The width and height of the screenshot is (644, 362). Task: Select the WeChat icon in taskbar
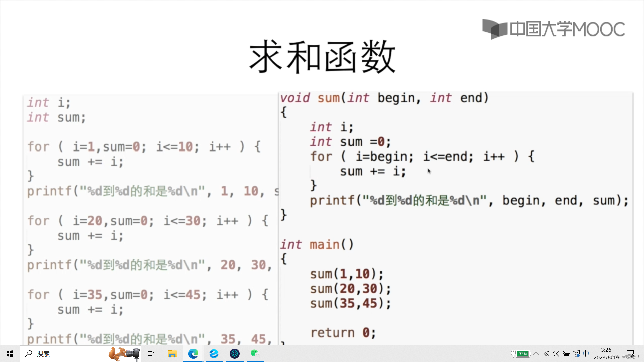click(255, 353)
